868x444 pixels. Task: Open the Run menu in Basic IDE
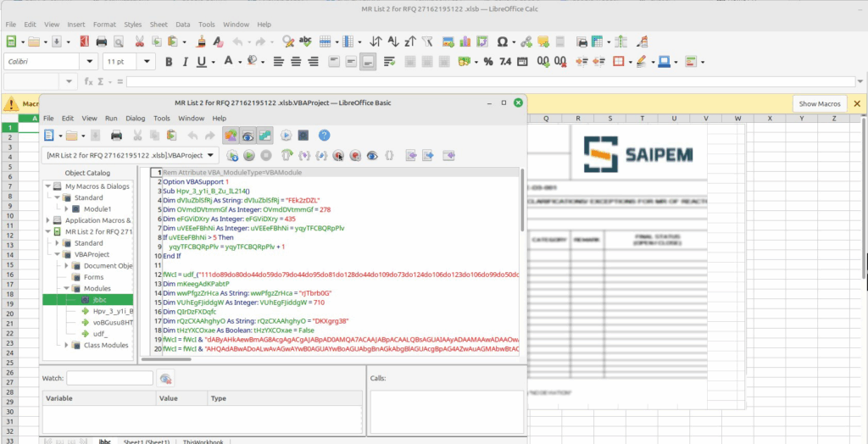(111, 118)
